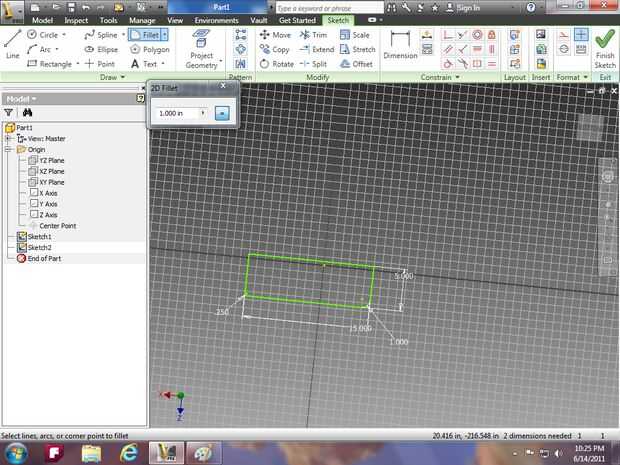Click the fillet radius input field

tap(177, 113)
